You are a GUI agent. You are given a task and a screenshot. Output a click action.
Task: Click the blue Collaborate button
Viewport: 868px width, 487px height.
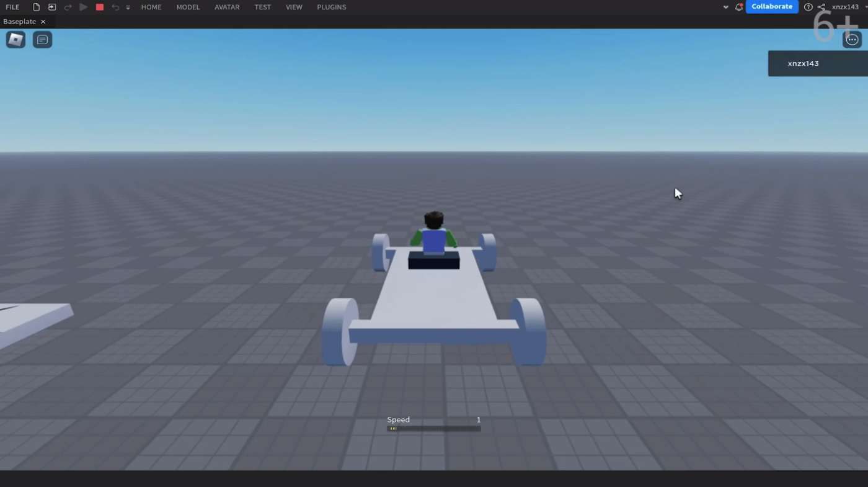pos(772,7)
